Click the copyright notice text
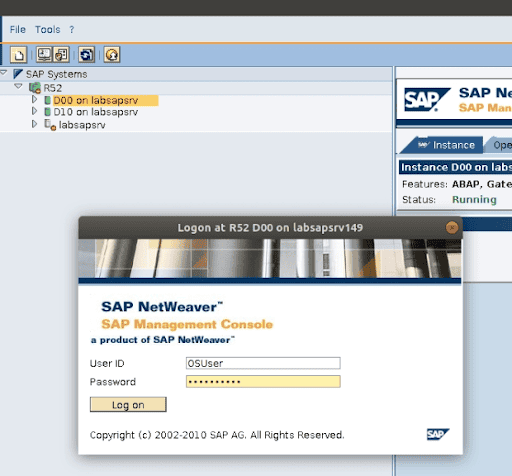The image size is (512, 476). tap(217, 435)
